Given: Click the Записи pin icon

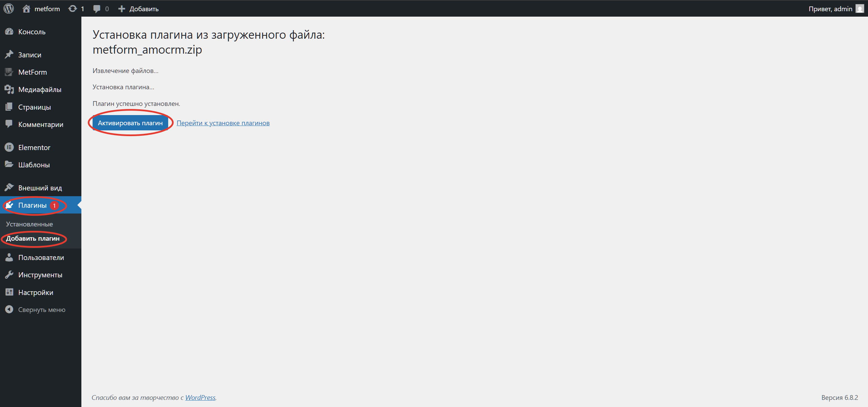Looking at the screenshot, I should [9, 54].
